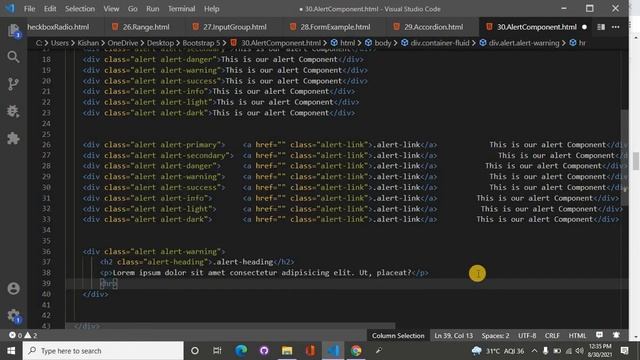Viewport: 640px width, 360px height.
Task: Open Microsoft Office from taskbar
Action: [x=310, y=351]
